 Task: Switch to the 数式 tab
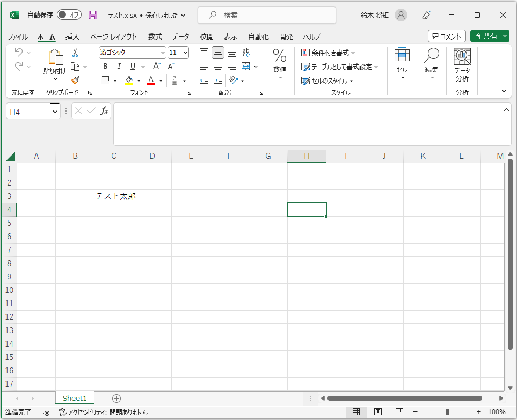155,36
